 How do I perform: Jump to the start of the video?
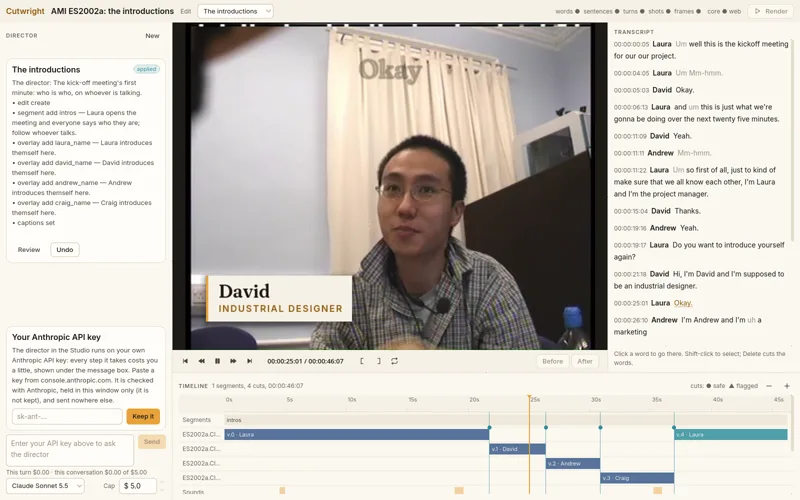pyautogui.click(x=185, y=361)
